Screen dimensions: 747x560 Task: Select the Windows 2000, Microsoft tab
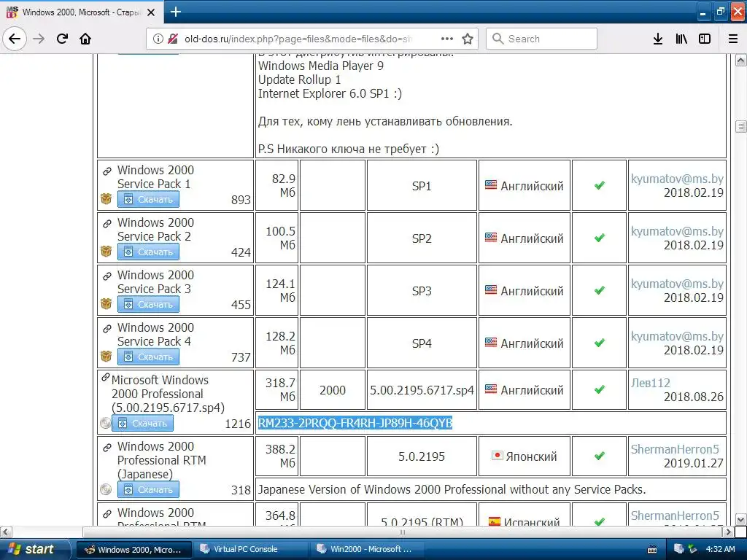click(x=81, y=12)
